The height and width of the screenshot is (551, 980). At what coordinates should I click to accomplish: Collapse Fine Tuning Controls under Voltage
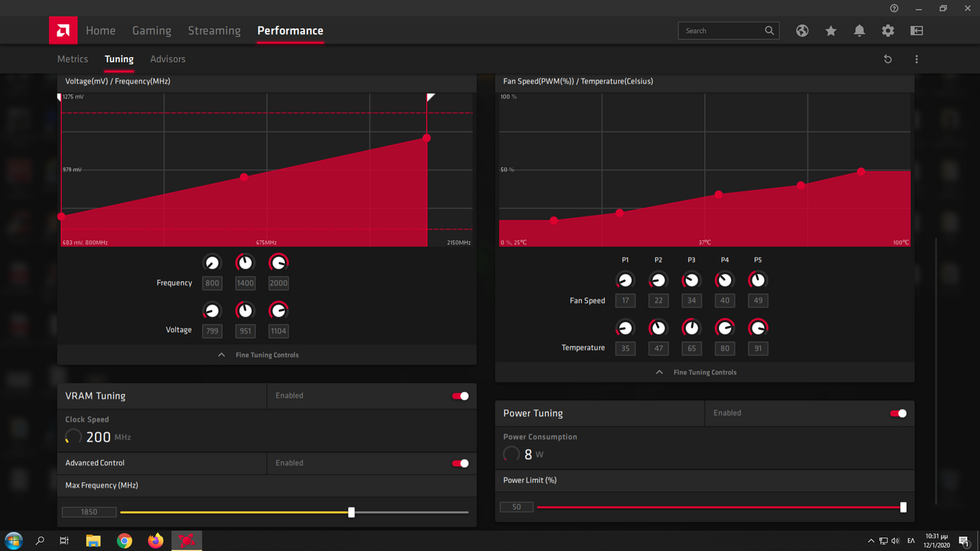click(266, 355)
